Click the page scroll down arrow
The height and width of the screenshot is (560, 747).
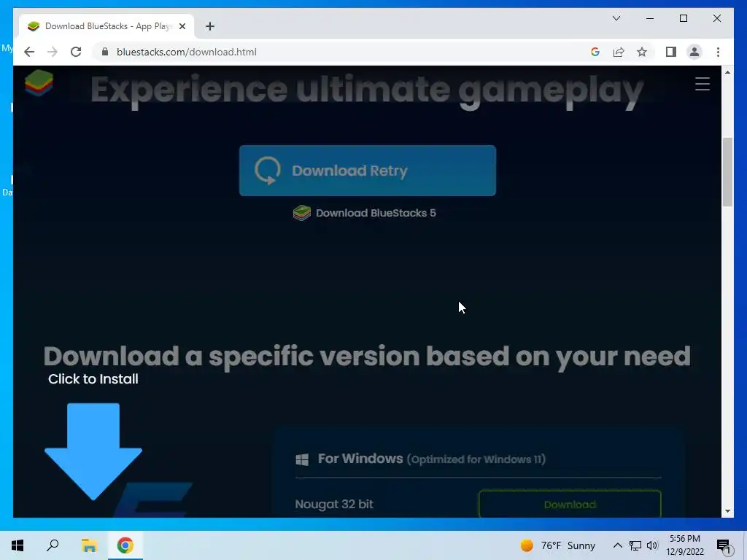coord(727,511)
